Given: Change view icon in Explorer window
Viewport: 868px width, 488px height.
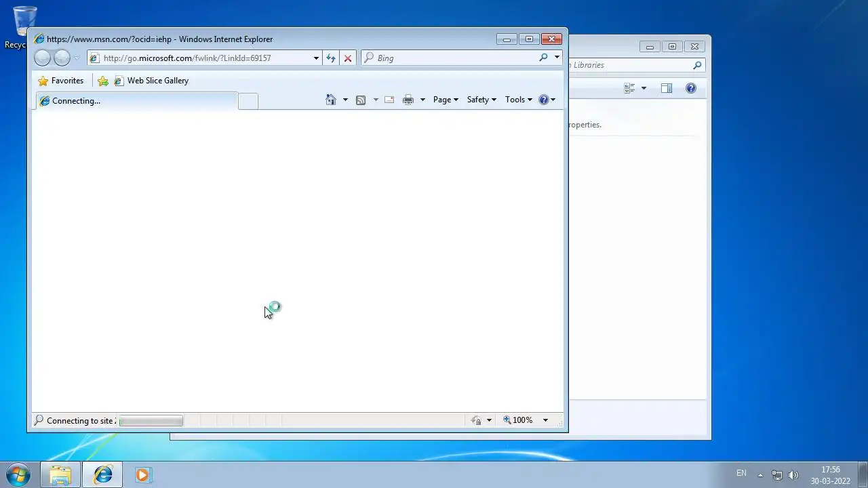Looking at the screenshot, I should (x=629, y=88).
